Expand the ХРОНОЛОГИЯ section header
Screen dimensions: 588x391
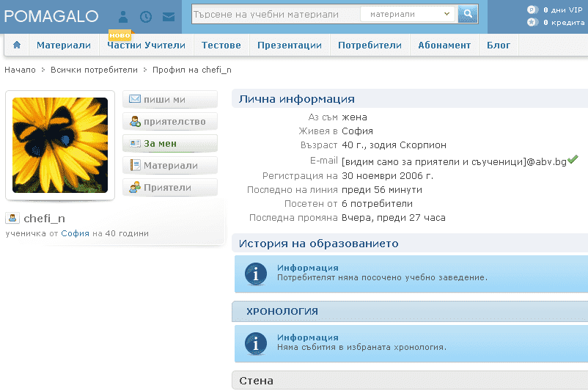(410, 311)
